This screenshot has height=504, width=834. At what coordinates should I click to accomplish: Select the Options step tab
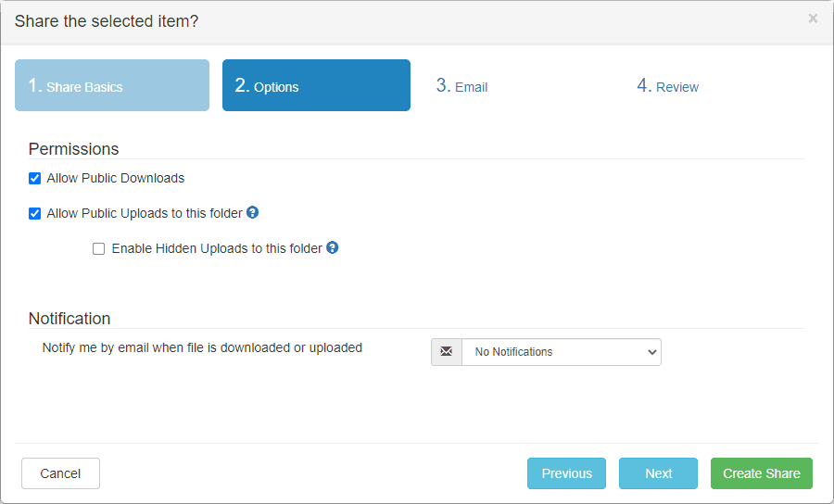click(x=316, y=86)
